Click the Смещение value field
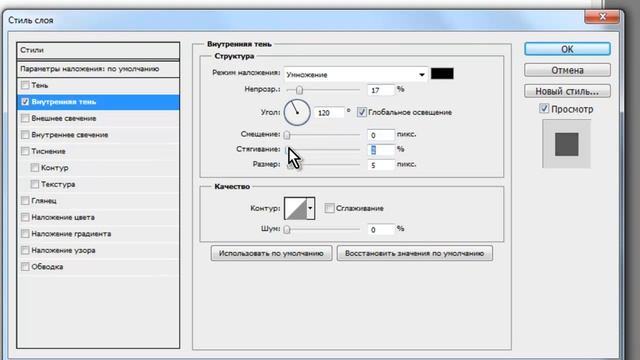Image resolution: width=640 pixels, height=360 pixels. pos(381,135)
